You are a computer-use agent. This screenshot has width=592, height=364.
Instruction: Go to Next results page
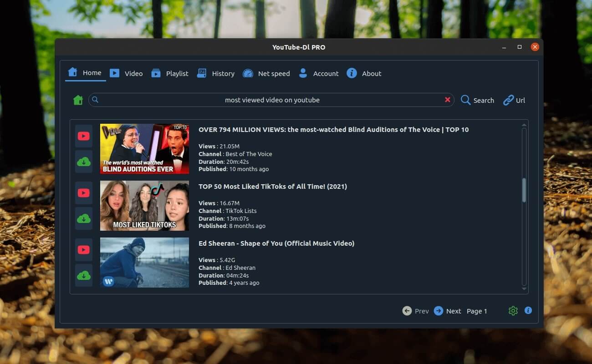447,311
